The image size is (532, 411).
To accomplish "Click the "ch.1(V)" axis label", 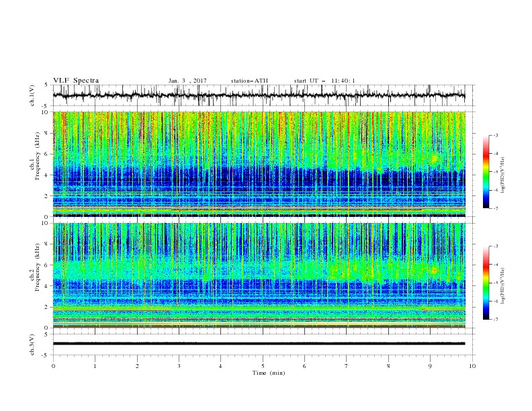I will tap(32, 95).
